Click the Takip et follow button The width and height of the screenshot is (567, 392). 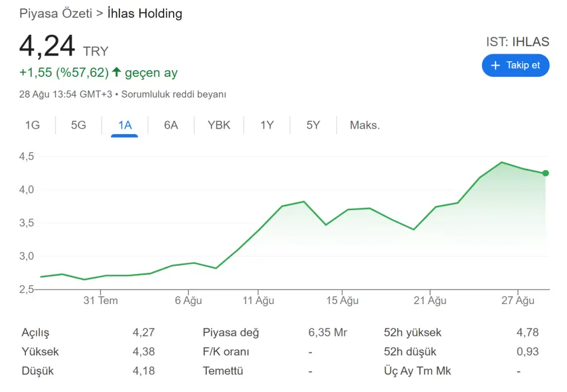click(x=515, y=66)
